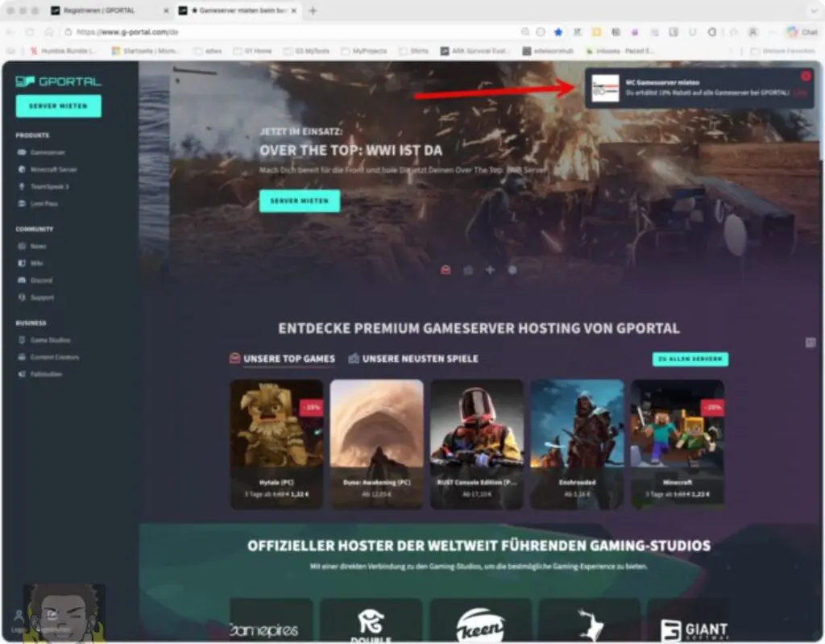This screenshot has width=825, height=644.
Task: Bookmark the page with the star icon
Action: (x=558, y=32)
